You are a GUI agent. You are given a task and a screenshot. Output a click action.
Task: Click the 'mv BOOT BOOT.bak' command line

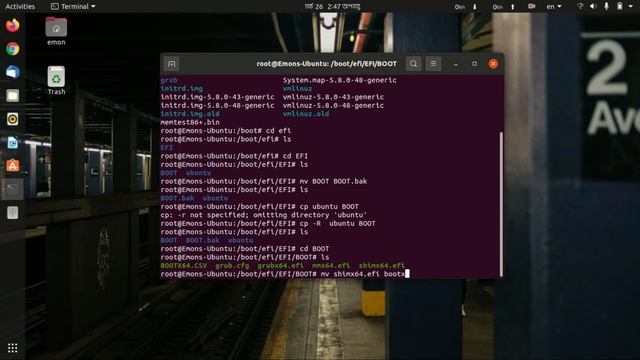(264, 181)
